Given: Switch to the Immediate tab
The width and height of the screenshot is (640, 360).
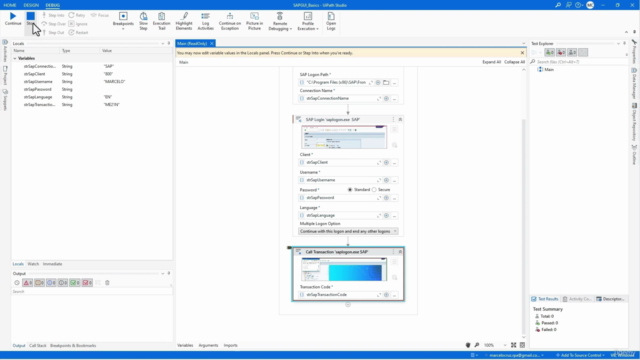Looking at the screenshot, I should tap(53, 264).
